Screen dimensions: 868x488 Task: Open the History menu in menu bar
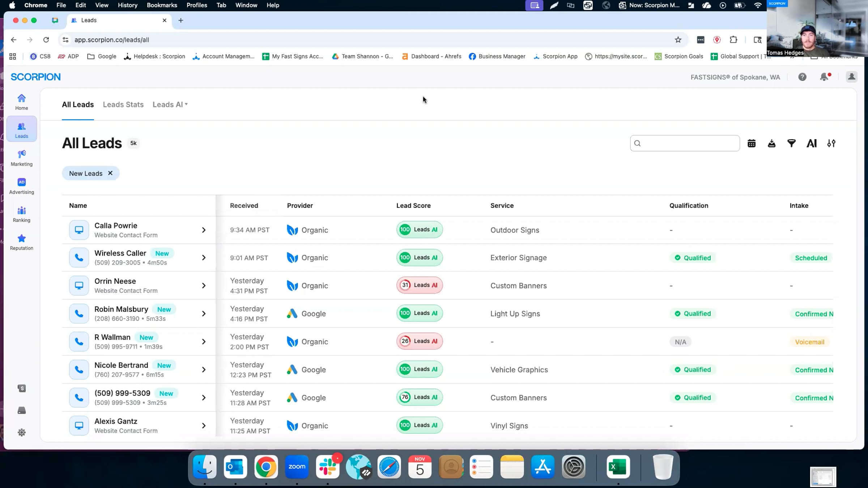pos(127,5)
